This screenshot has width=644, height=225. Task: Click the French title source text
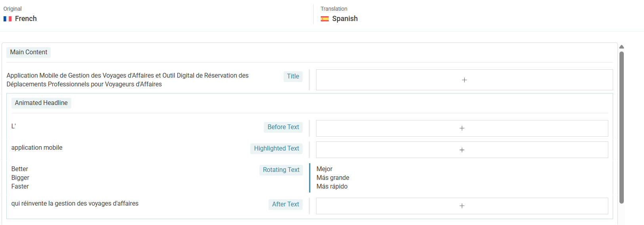[128, 80]
